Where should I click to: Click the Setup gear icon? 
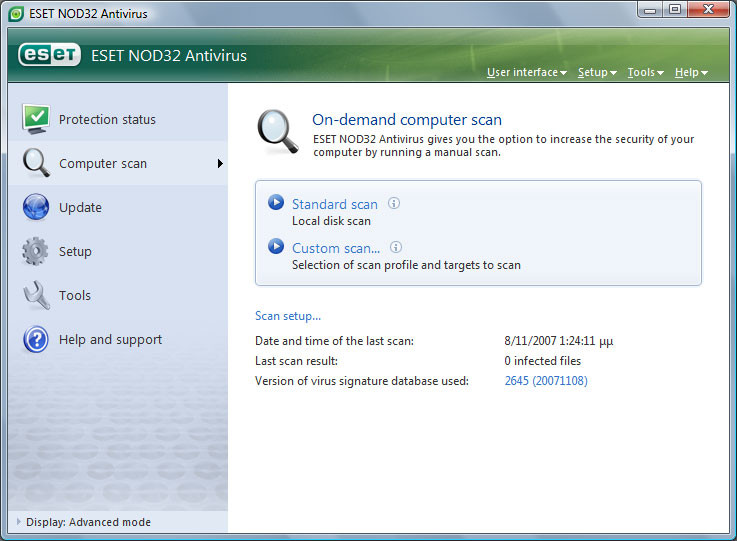[35, 251]
